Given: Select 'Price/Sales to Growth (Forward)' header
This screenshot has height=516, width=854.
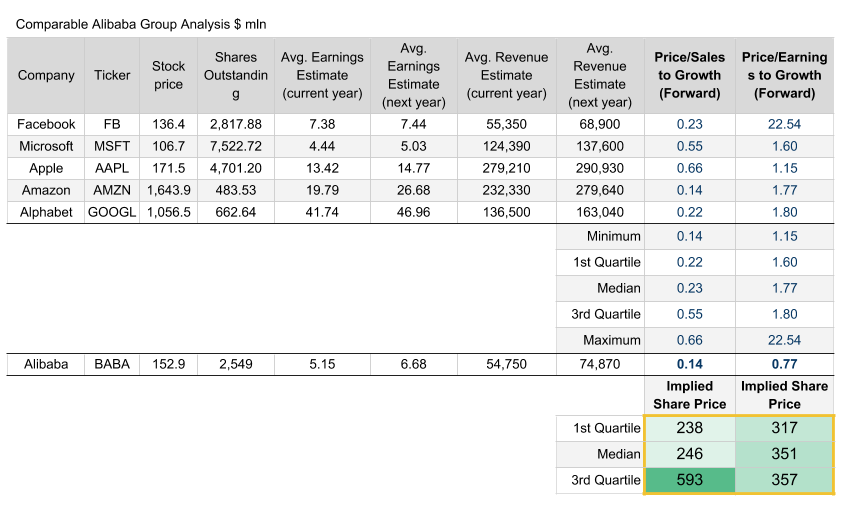Looking at the screenshot, I should (x=689, y=75).
